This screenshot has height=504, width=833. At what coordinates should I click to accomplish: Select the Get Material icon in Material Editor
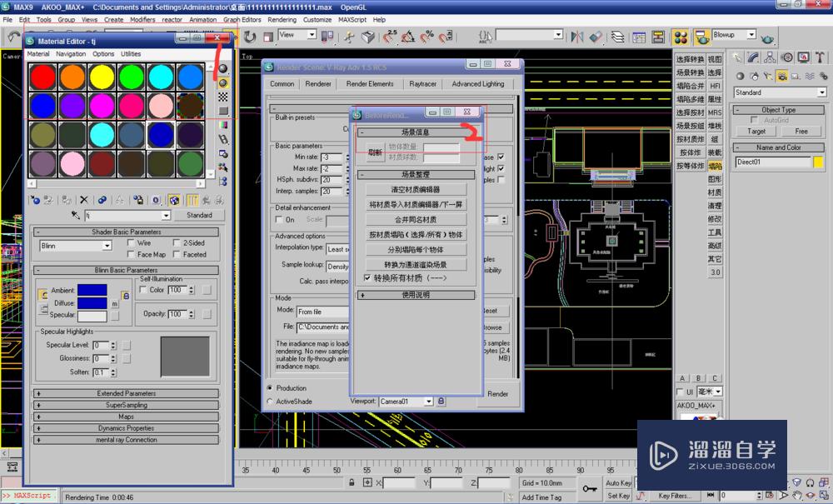(35, 200)
